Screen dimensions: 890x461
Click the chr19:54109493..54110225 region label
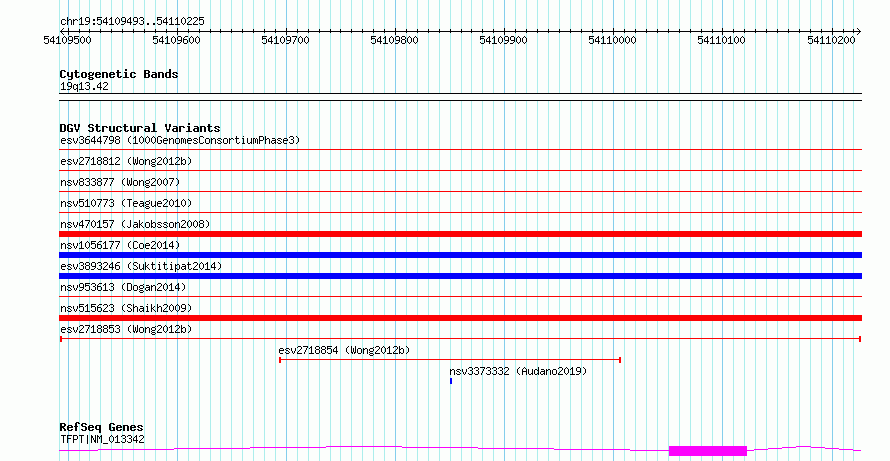coord(132,22)
